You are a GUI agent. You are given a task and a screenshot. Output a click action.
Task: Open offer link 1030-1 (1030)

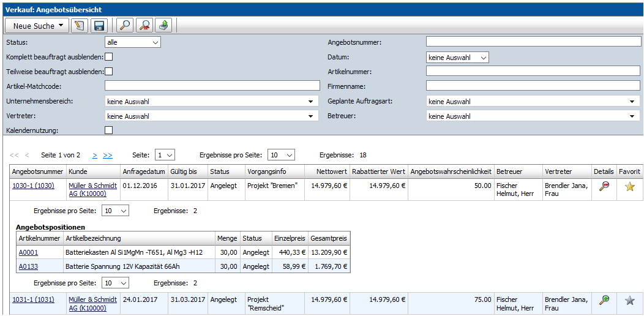pyautogui.click(x=33, y=186)
